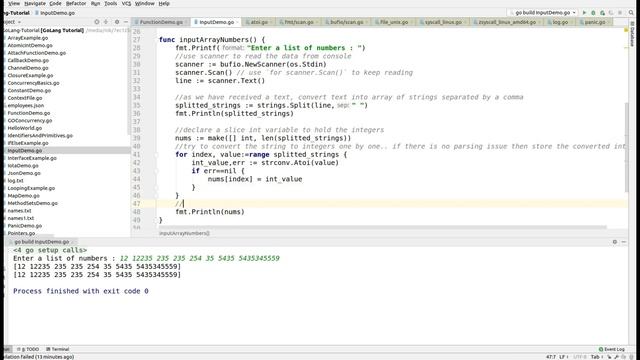640x360 pixels.
Task: Hide the Project tool window
Action: tap(126, 22)
